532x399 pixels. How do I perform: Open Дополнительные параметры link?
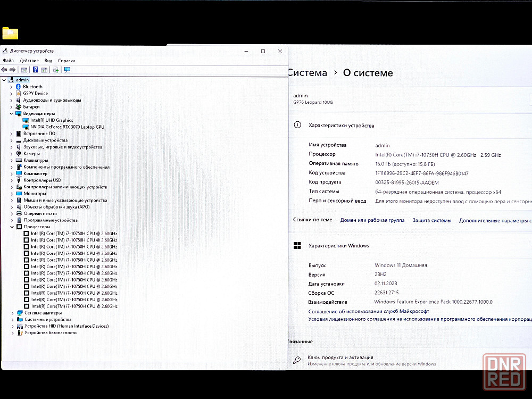(x=495, y=221)
